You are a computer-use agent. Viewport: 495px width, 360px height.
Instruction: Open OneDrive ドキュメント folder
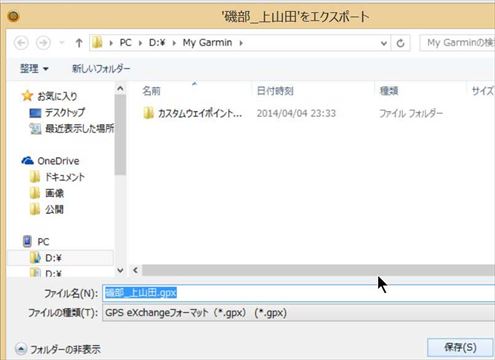(x=65, y=177)
